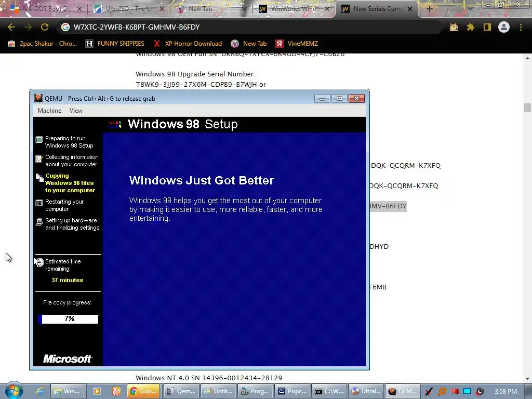Click the 7% file copy progress bar
532x399 pixels.
(68, 319)
